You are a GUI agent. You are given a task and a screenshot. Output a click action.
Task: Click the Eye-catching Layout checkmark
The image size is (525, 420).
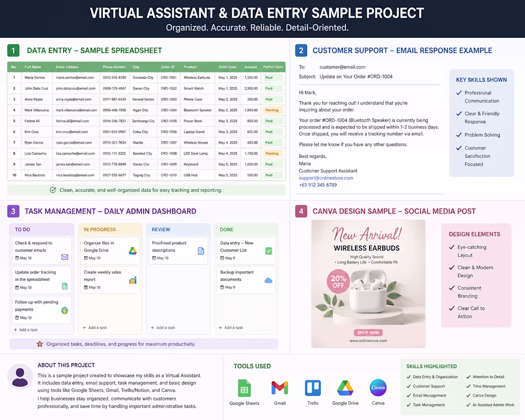coord(451,247)
